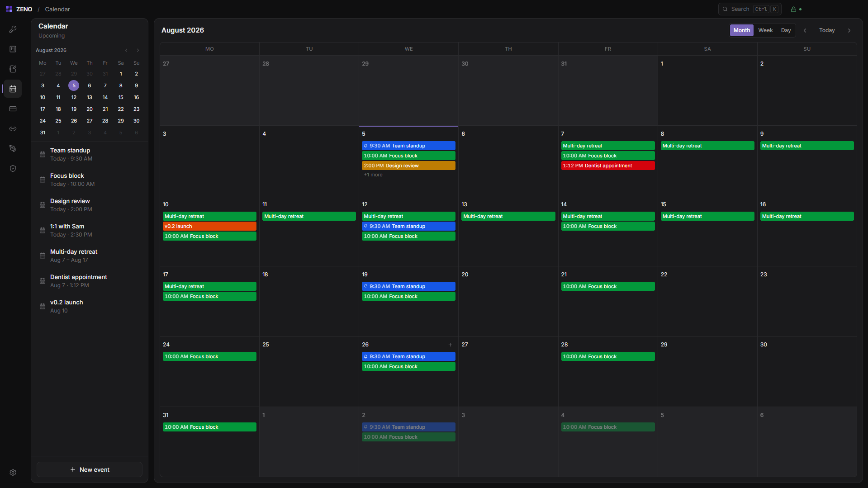Open upcoming item Design review
The image size is (868, 488).
[x=90, y=205]
